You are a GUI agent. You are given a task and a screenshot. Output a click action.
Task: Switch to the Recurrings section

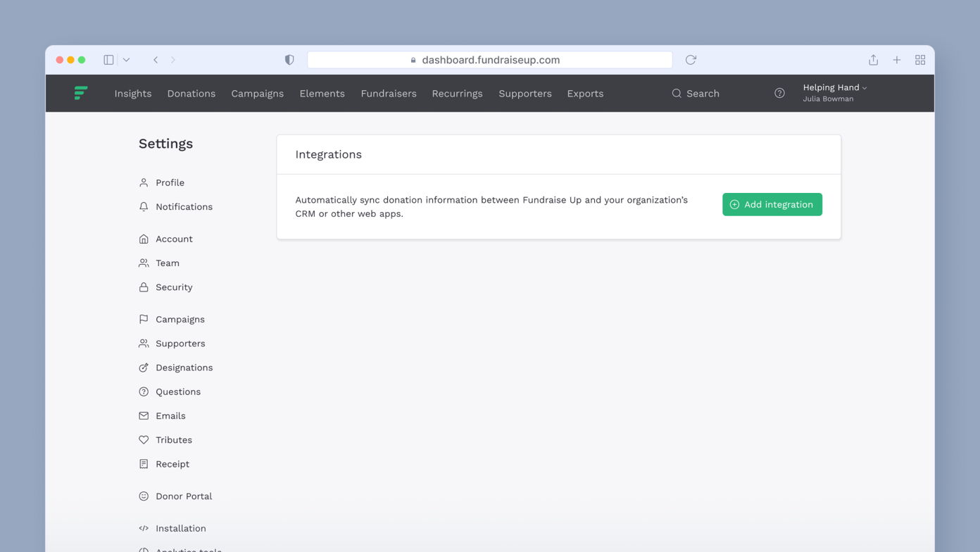(457, 93)
